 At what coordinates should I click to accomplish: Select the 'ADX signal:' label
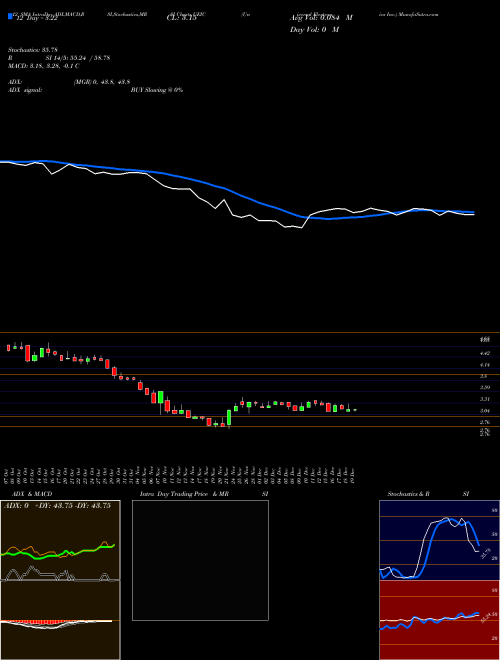25,90
